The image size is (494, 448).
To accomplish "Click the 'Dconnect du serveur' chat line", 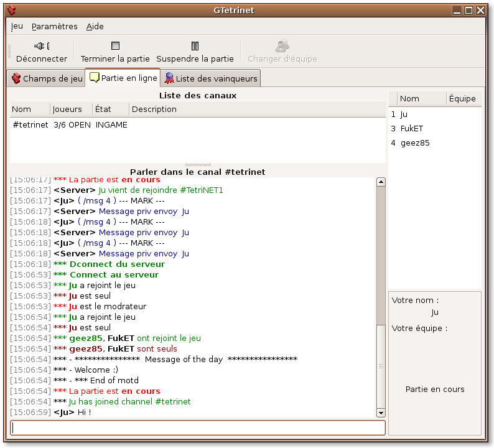I will (87, 264).
